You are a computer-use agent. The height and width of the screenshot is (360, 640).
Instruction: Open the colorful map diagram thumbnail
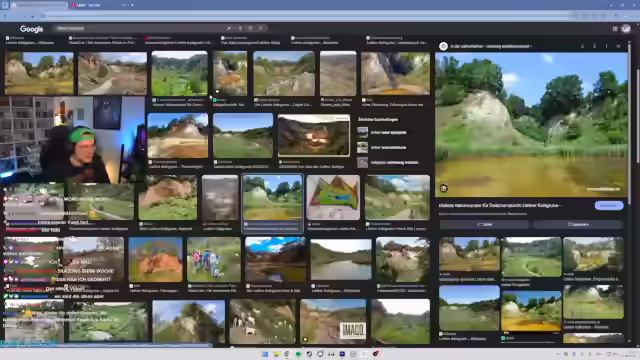coord(333,198)
